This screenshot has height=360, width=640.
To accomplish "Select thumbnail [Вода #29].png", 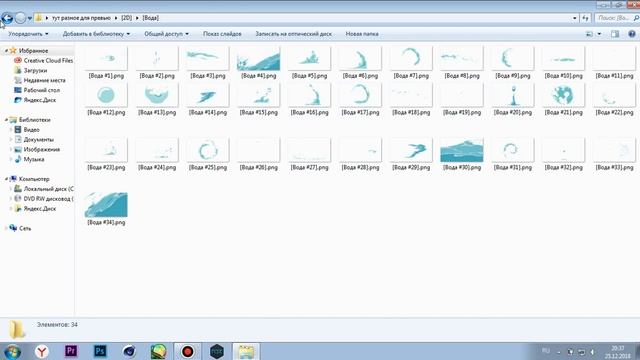I will tap(411, 150).
